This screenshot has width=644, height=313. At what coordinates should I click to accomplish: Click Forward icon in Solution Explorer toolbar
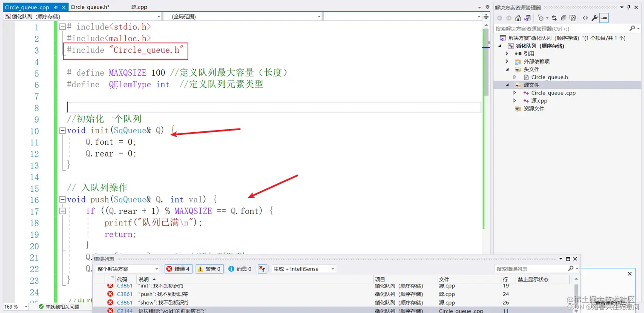coord(509,18)
